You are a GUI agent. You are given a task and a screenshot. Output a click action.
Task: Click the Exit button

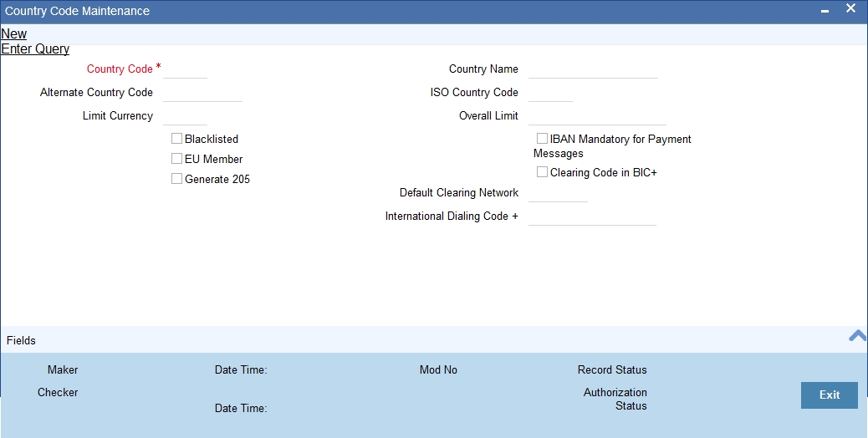(830, 395)
